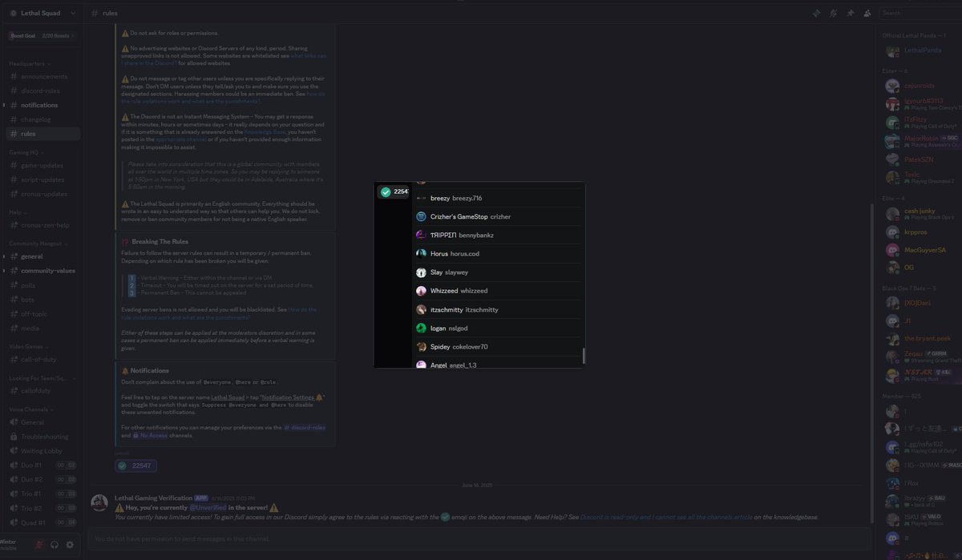Open Pinned Messages icon in header
The image size is (962, 560).
850,13
